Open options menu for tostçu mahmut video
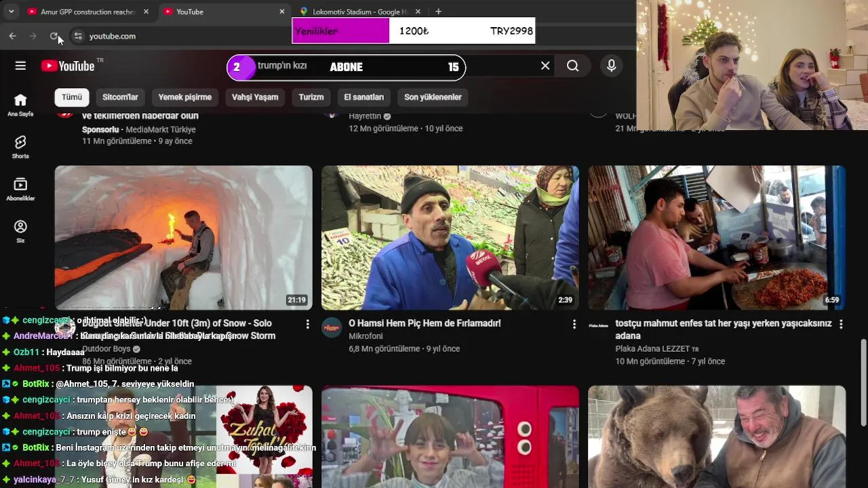The width and height of the screenshot is (868, 488). click(841, 324)
